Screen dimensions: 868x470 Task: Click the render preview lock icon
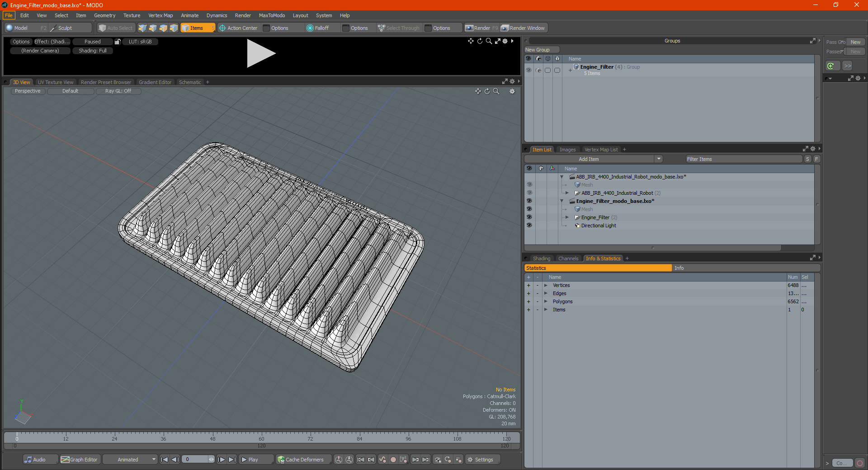tap(118, 42)
